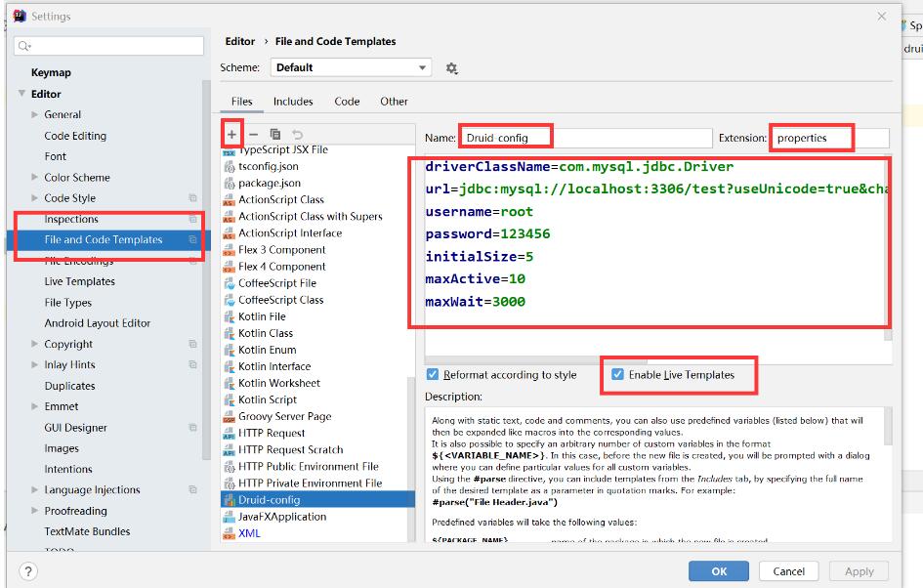Add a new file template with plus icon

click(x=231, y=134)
